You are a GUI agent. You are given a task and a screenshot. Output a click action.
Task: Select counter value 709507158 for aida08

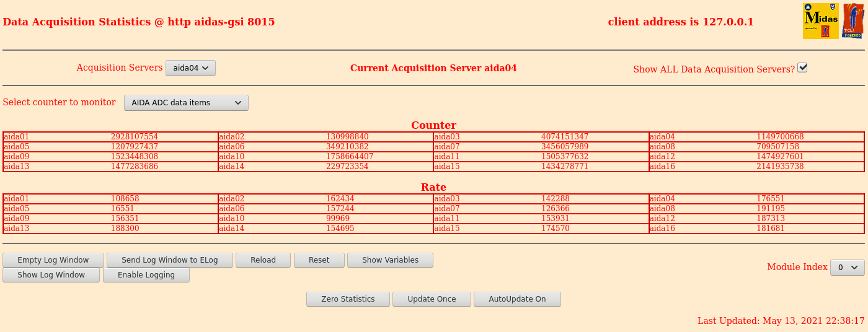777,147
